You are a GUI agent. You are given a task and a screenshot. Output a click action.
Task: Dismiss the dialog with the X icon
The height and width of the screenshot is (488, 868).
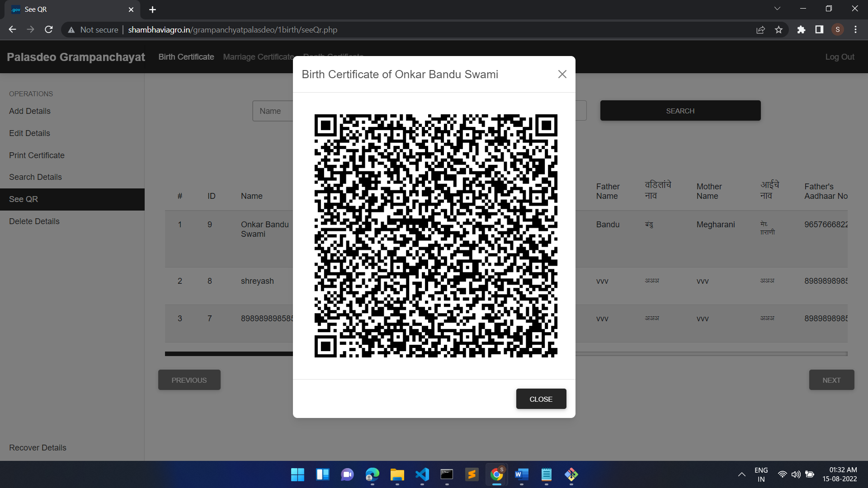562,74
